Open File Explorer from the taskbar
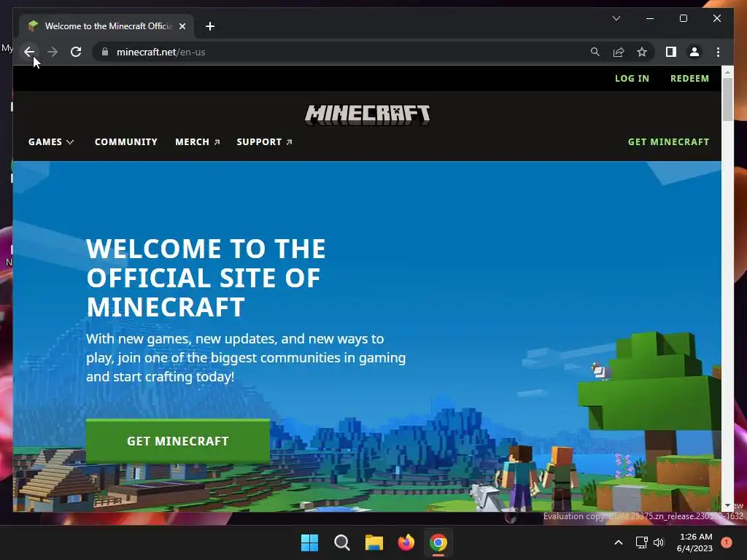This screenshot has height=560, width=747. 374,542
